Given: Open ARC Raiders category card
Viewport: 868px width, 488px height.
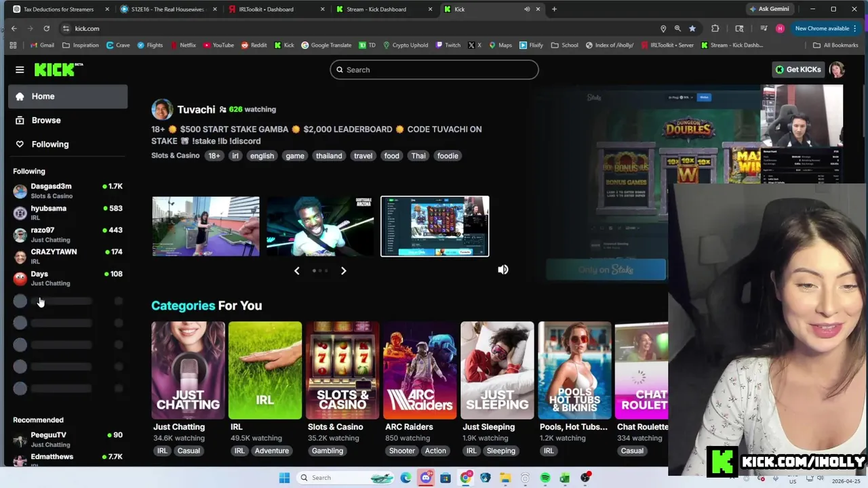Looking at the screenshot, I should 420,370.
